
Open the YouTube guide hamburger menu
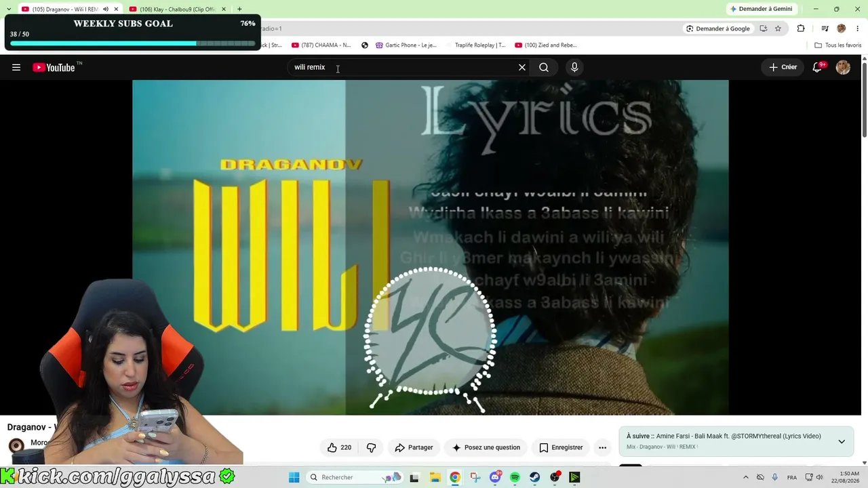(16, 67)
